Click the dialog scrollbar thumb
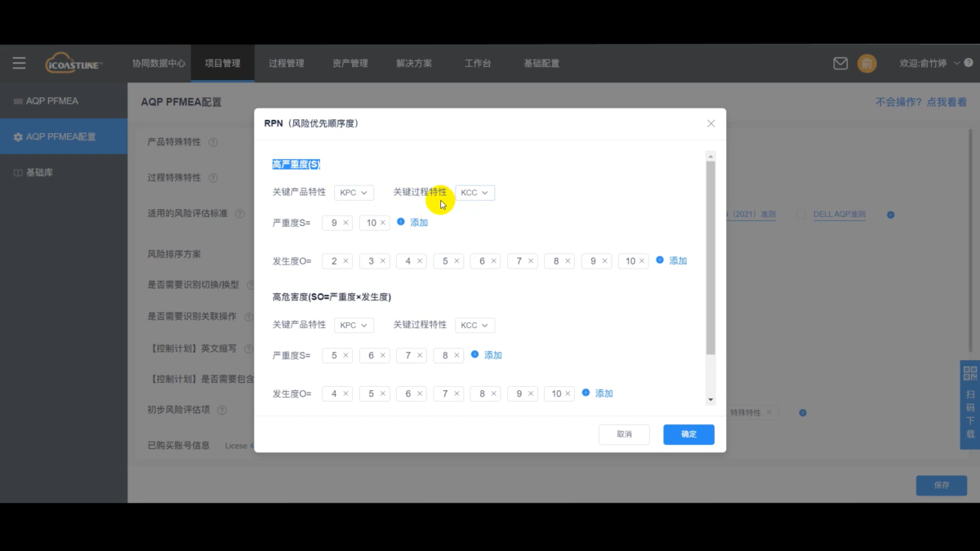The width and height of the screenshot is (980, 551). [710, 257]
